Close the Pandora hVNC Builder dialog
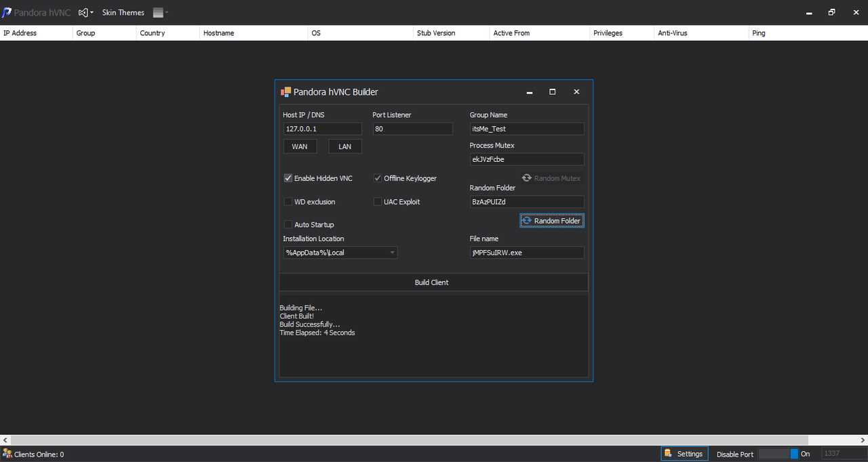This screenshot has height=462, width=868. click(576, 92)
